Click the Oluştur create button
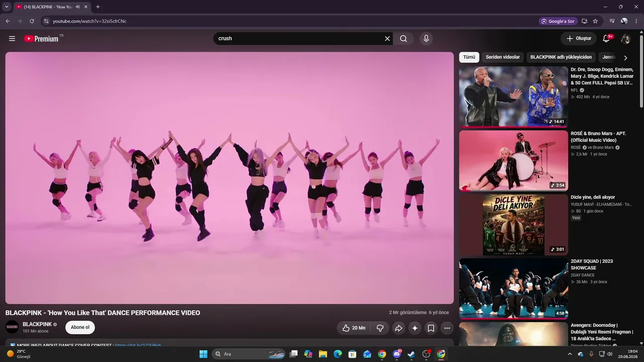The height and width of the screenshot is (362, 644). tap(579, 39)
